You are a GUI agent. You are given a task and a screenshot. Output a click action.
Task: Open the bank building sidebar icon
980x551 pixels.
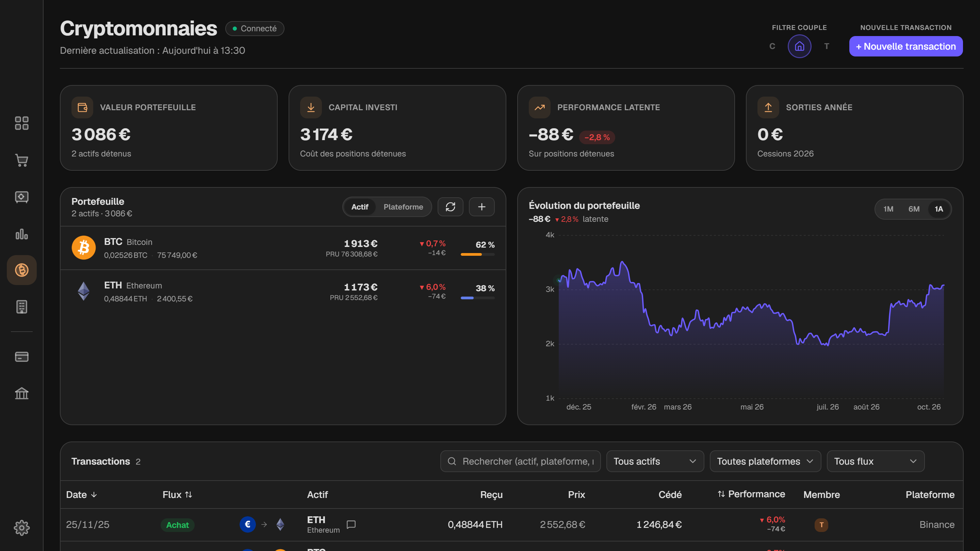click(x=22, y=394)
